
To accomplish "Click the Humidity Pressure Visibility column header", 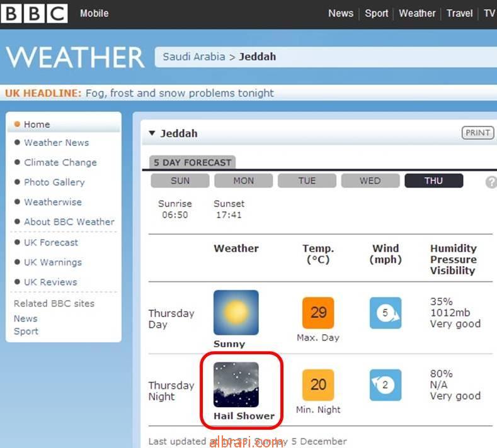I will pyautogui.click(x=454, y=259).
